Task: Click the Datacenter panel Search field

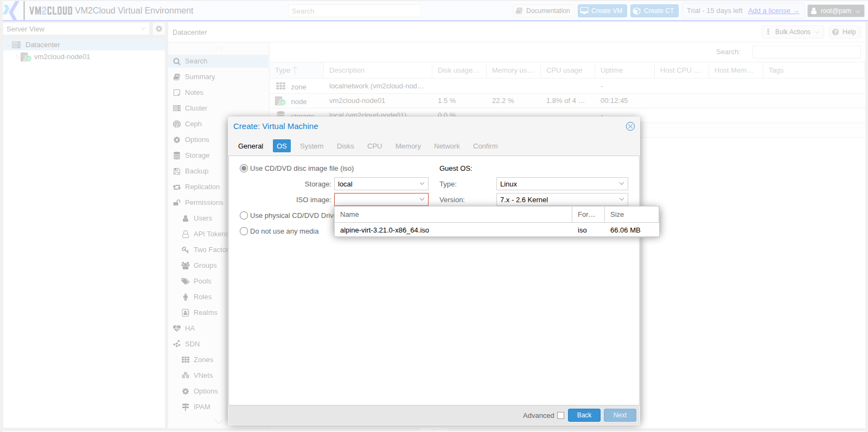Action: coord(806,52)
